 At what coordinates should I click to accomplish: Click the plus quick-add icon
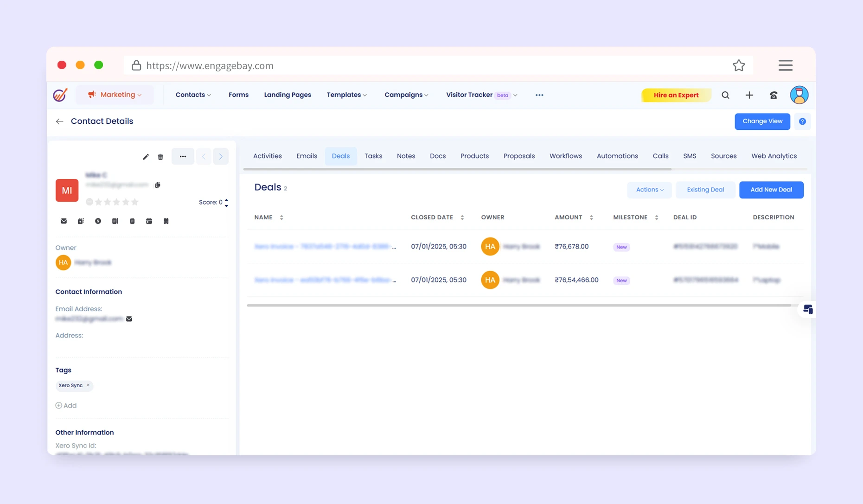point(749,95)
